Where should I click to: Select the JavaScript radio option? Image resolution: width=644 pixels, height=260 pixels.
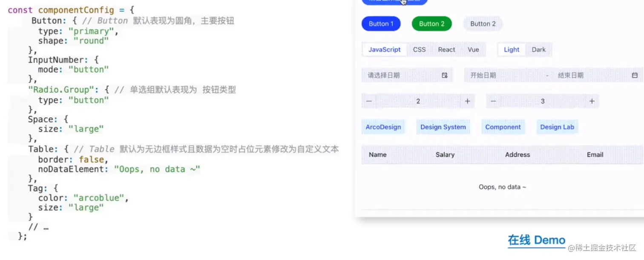coord(385,49)
